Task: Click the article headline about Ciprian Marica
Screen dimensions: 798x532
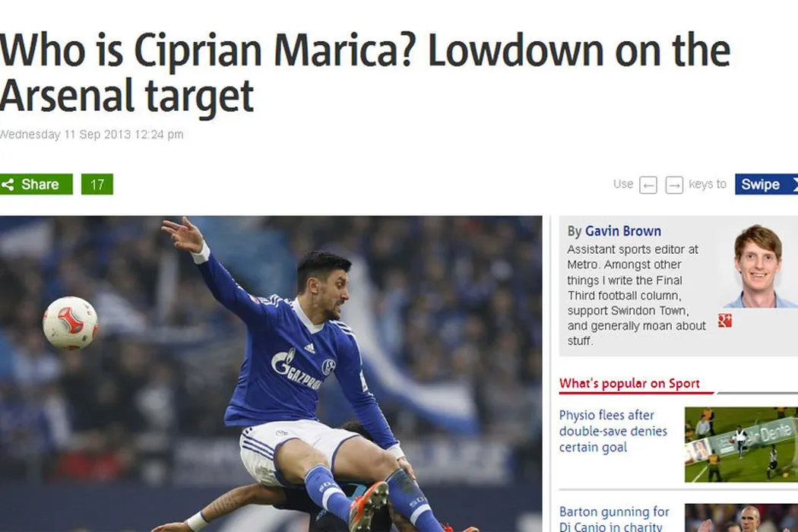Action: pos(366,73)
